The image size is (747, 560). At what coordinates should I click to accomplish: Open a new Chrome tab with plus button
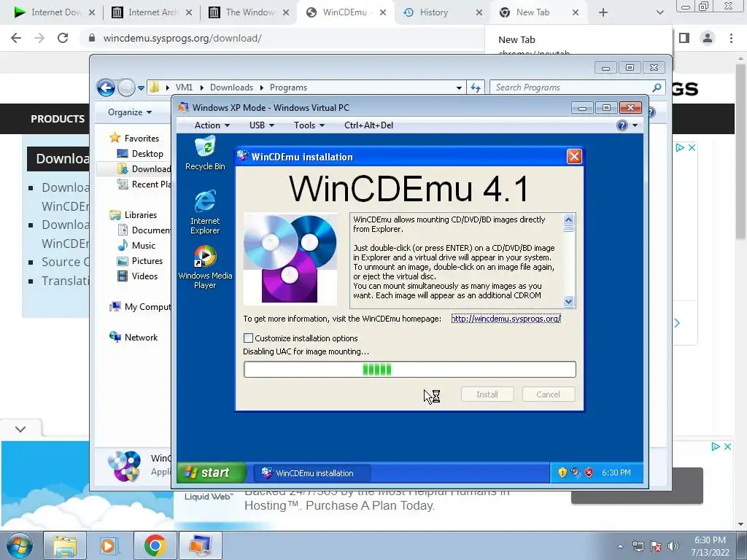click(x=603, y=12)
